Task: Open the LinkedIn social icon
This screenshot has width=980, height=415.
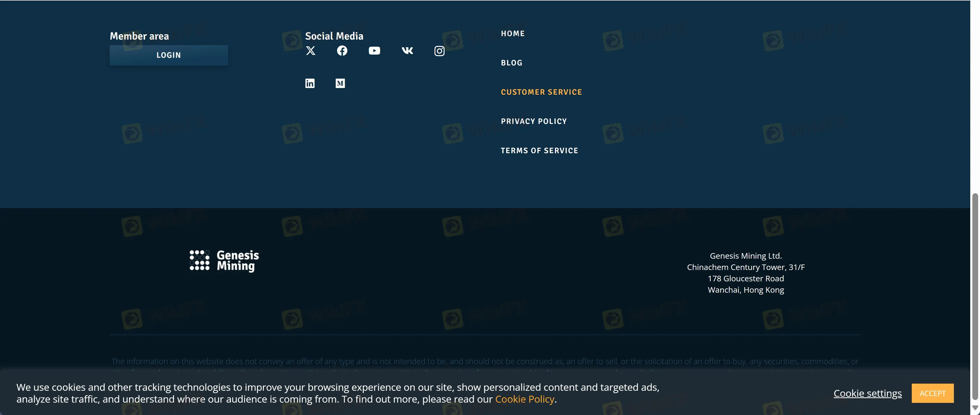Action: (x=310, y=83)
